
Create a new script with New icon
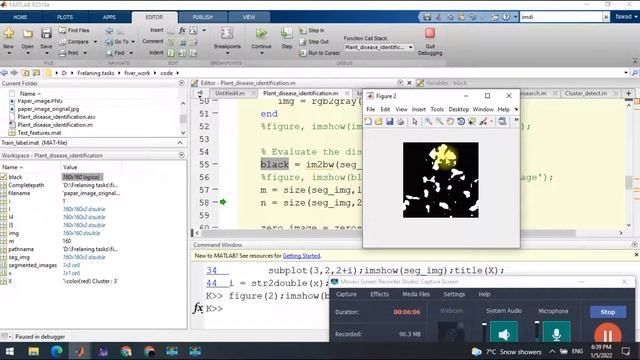9,34
